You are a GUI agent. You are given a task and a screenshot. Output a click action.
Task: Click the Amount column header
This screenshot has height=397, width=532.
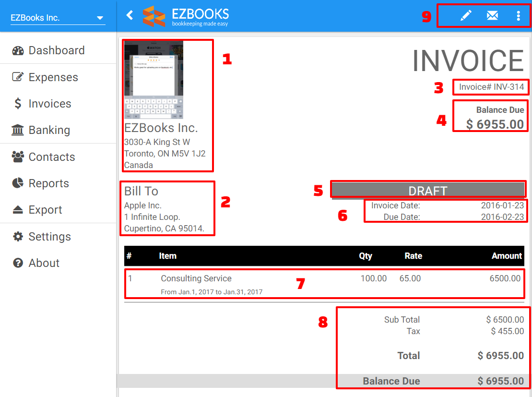pyautogui.click(x=507, y=256)
